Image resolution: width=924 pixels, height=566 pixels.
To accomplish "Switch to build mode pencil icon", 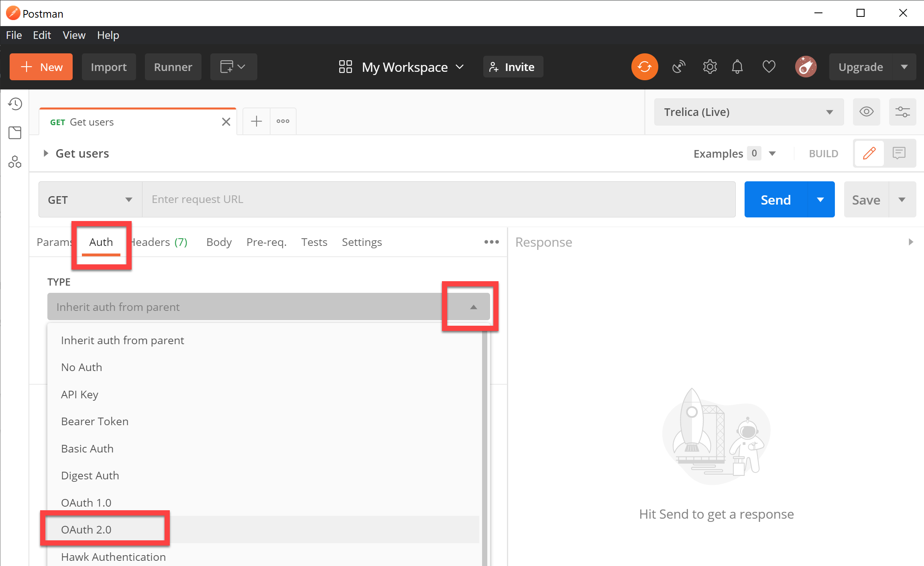I will 869,153.
